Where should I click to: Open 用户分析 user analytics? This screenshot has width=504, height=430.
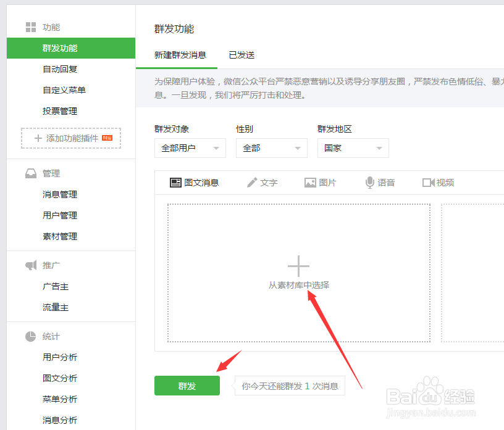point(59,357)
